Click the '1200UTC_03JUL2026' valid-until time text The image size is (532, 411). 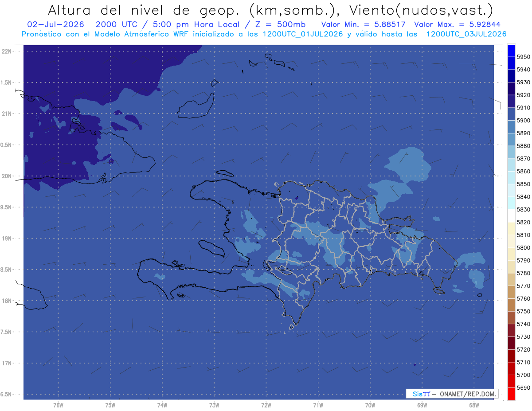(466, 34)
